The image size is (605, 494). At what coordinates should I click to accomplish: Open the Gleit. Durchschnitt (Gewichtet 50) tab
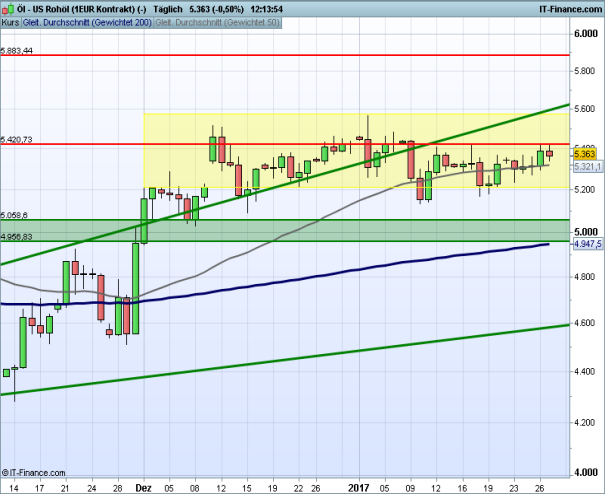(218, 23)
